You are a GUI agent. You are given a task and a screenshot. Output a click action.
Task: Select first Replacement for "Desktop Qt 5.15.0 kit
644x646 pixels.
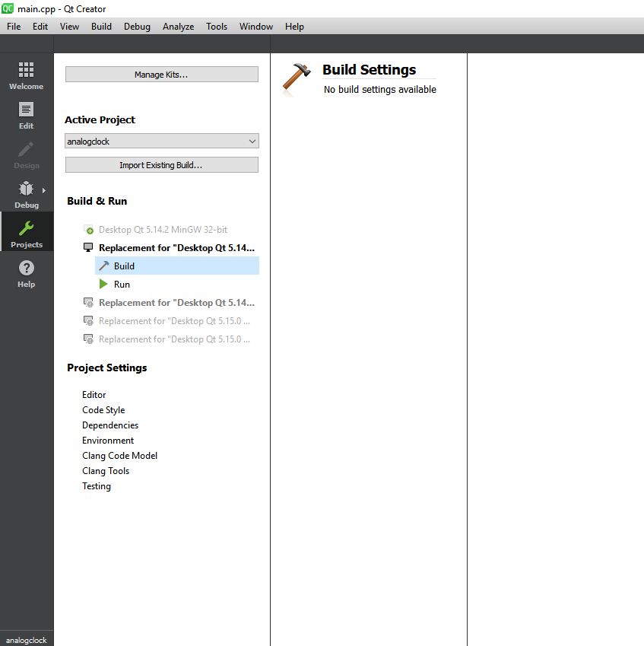pos(174,320)
